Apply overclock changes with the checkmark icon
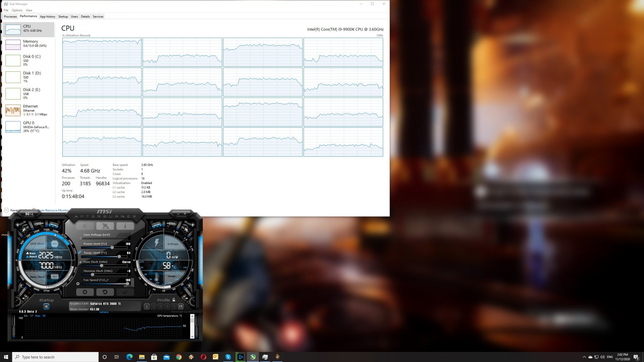Image resolution: width=644 pixels, height=362 pixels. (x=125, y=292)
